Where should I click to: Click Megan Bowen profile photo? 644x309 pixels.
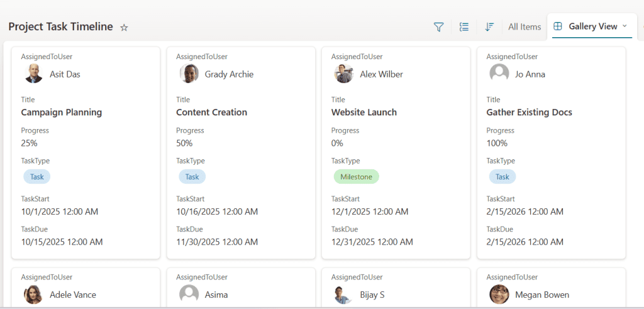click(499, 294)
